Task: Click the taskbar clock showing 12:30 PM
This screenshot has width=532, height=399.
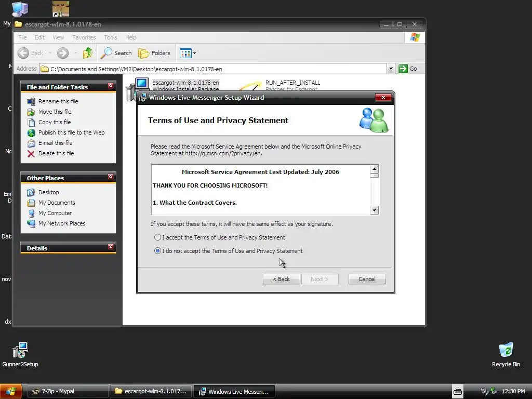Action: pos(513,391)
